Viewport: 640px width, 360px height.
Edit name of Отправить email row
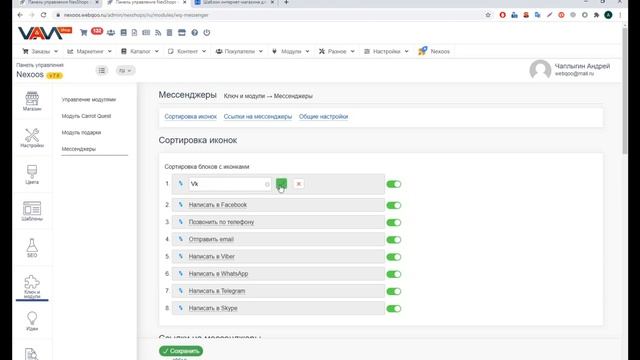[181, 239]
